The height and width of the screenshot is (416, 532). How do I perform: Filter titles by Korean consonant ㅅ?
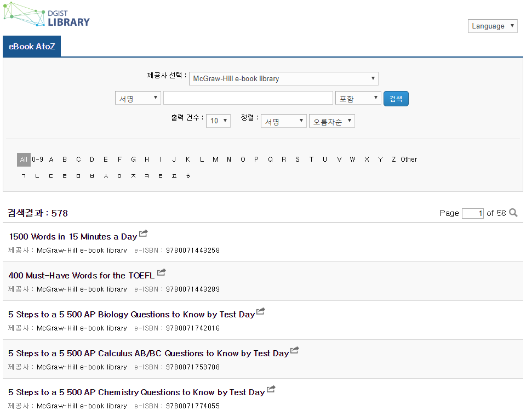(x=106, y=176)
